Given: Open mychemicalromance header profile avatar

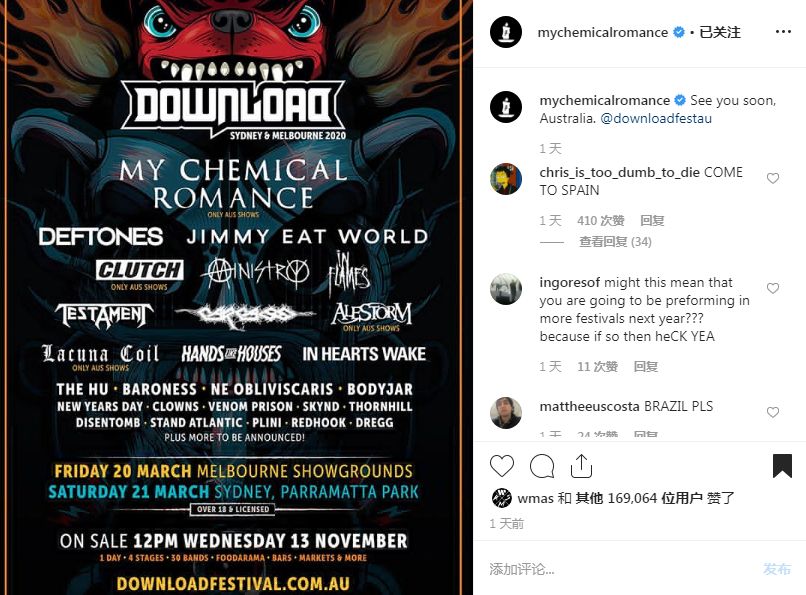Looking at the screenshot, I should click(x=506, y=32).
